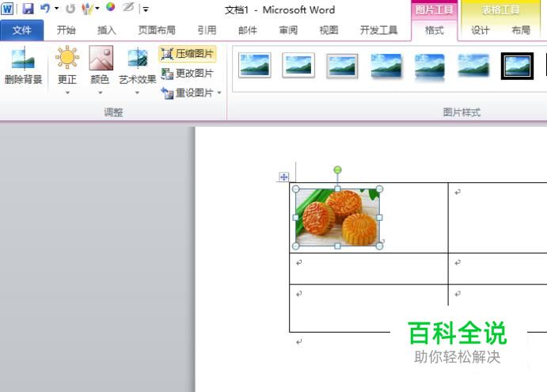Switch to the 开发工具 tab

coord(379,30)
